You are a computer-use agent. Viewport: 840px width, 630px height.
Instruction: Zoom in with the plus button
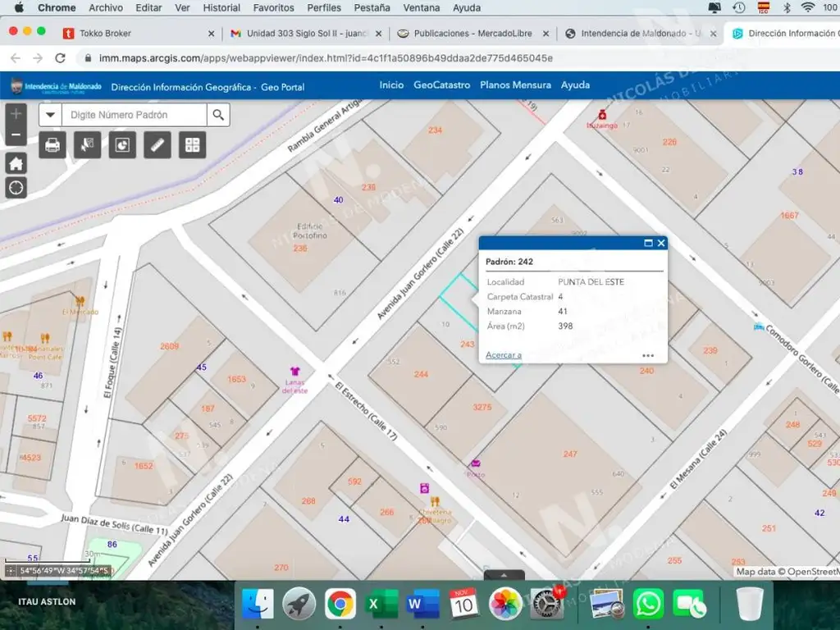[16, 114]
